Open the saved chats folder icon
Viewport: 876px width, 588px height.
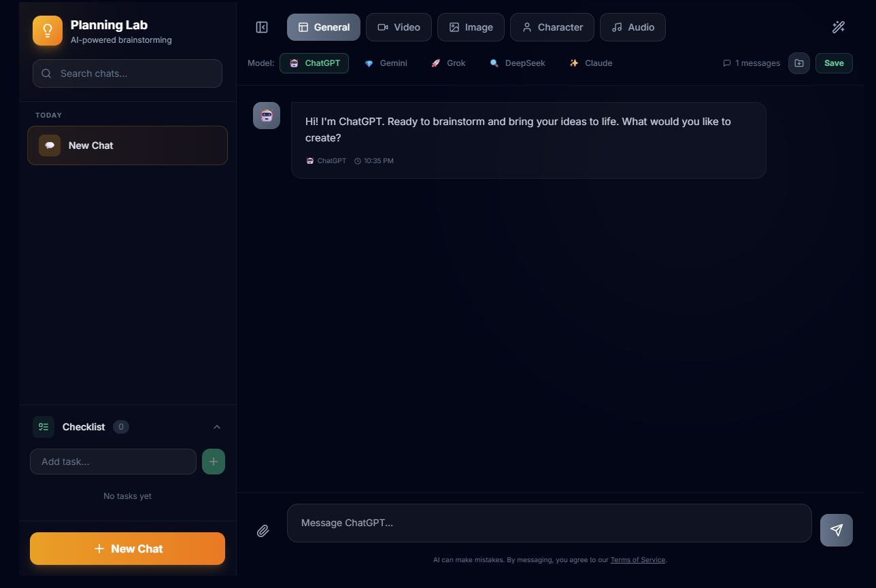click(x=798, y=63)
